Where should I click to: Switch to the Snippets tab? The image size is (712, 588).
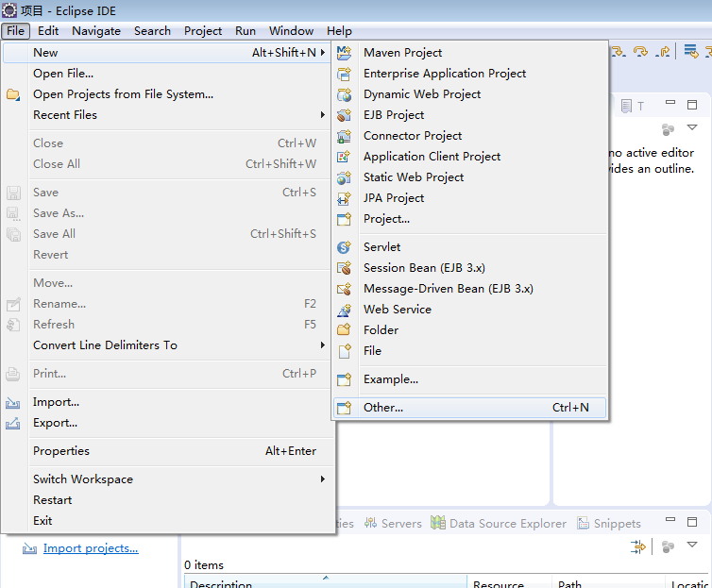coord(609,523)
